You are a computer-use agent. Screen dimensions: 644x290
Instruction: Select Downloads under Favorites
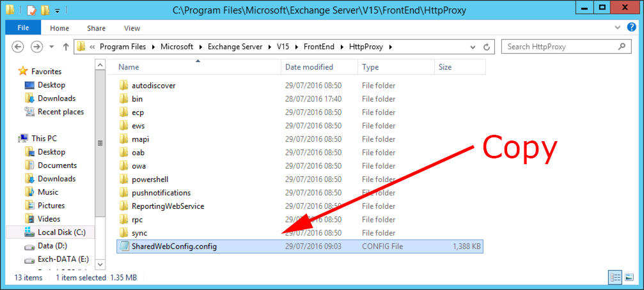point(57,98)
